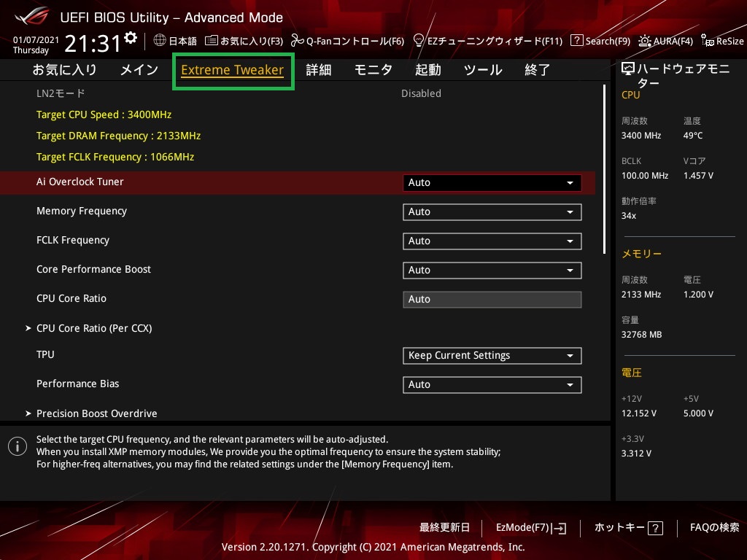The height and width of the screenshot is (560, 747).
Task: Click the hotkey question mark box
Action: click(x=656, y=528)
